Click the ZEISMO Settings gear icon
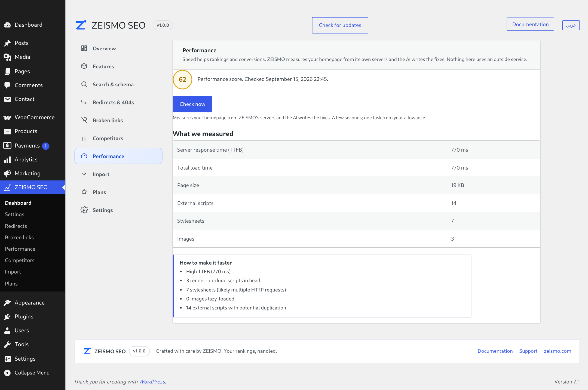 click(84, 210)
